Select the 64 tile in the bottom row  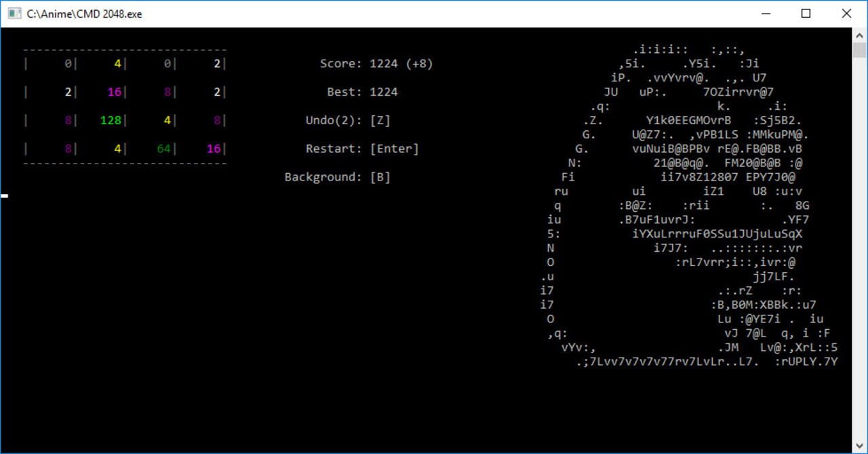pyautogui.click(x=165, y=149)
